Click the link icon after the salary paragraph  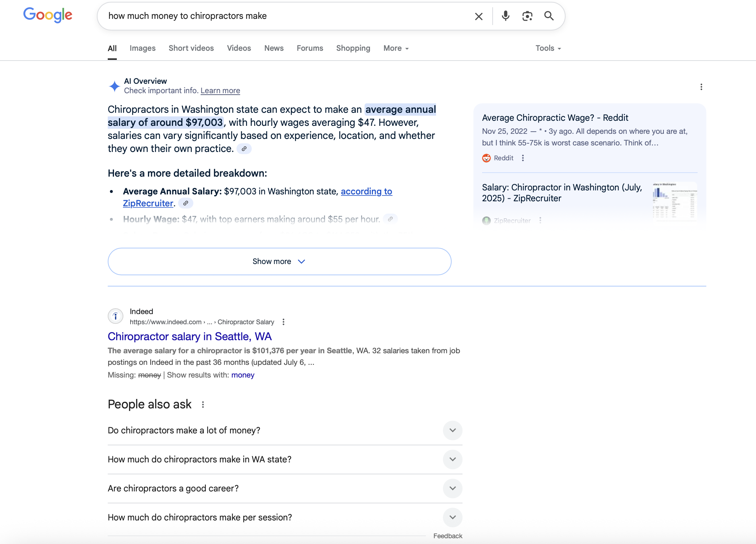pyautogui.click(x=244, y=149)
